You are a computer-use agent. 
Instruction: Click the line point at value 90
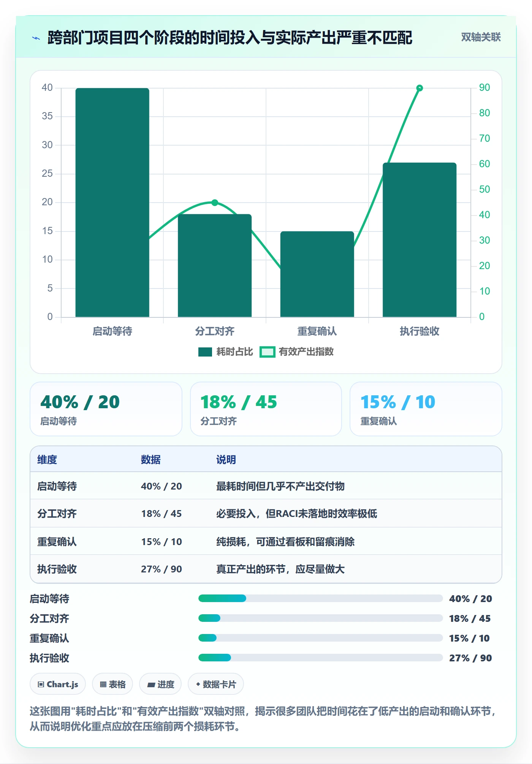point(420,88)
